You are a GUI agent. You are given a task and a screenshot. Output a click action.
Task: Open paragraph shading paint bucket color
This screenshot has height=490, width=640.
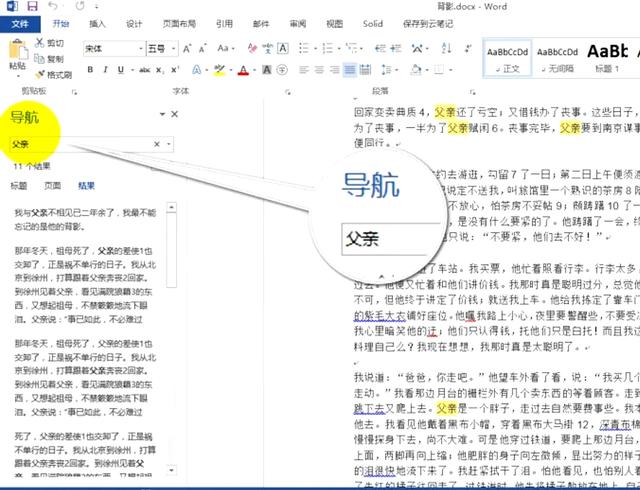416,70
